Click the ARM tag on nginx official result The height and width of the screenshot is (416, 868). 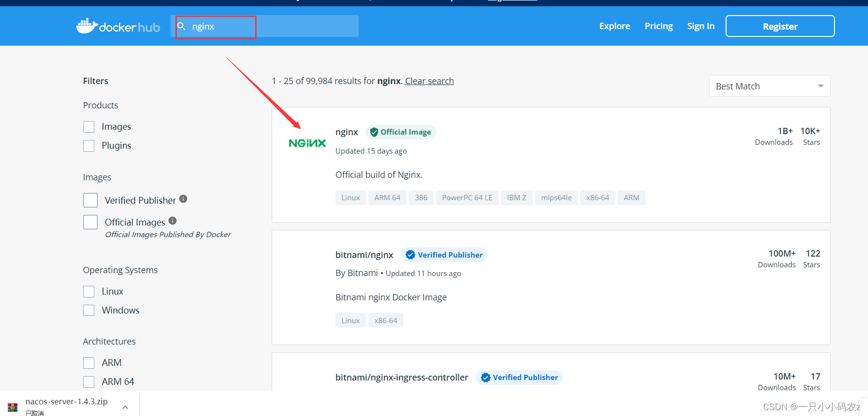point(631,198)
